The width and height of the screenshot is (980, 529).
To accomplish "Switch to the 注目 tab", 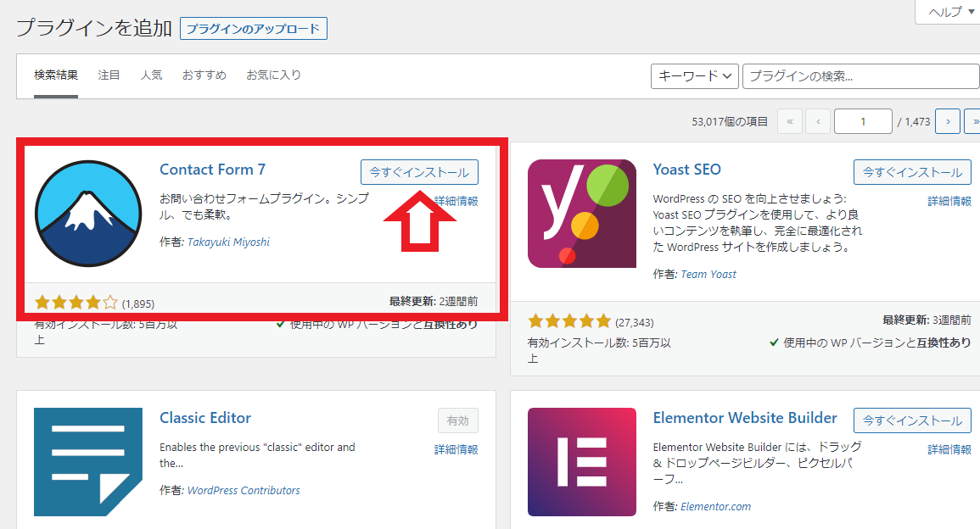I will (x=109, y=75).
